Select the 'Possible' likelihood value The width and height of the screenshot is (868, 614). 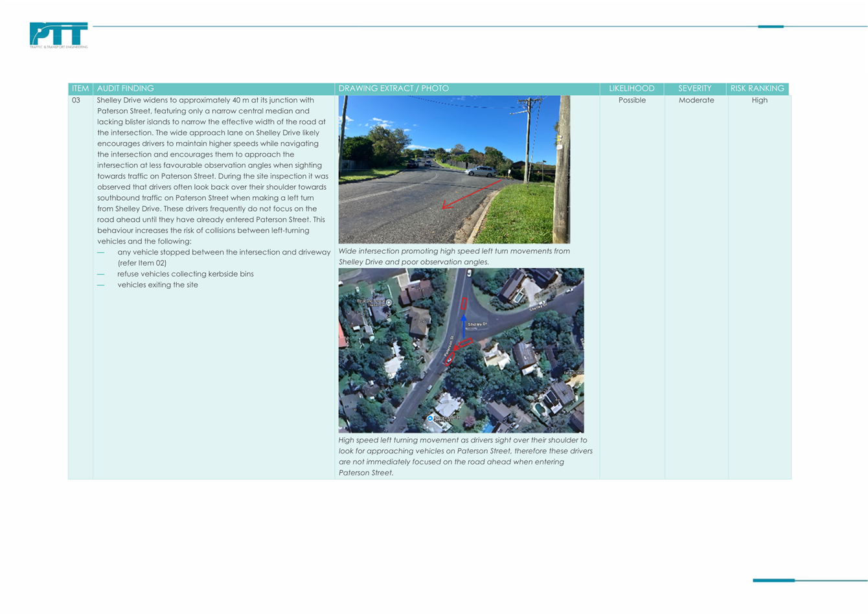point(632,100)
